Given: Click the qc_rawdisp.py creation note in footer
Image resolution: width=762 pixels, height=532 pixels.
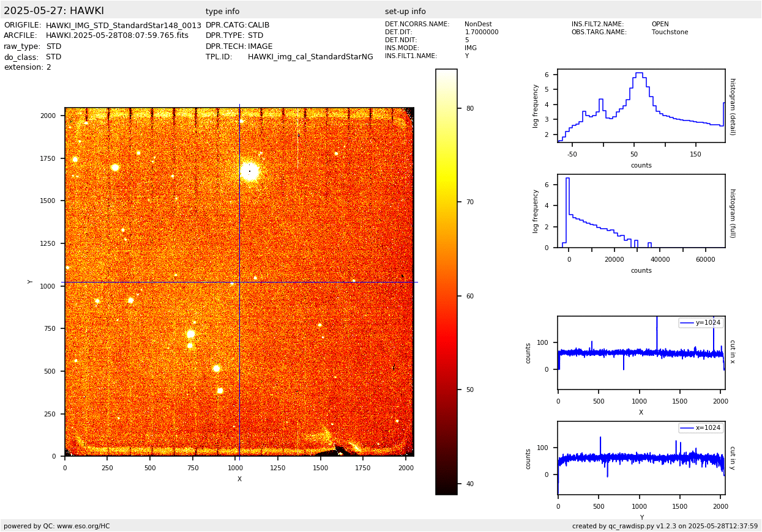Looking at the screenshot, I should [665, 526].
